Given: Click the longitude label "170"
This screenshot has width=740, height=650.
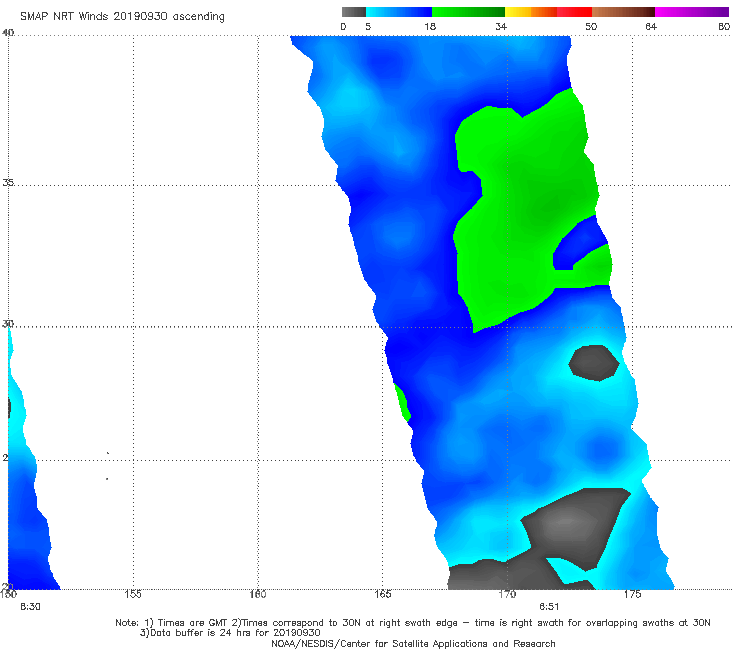Looking at the screenshot, I should point(507,594).
